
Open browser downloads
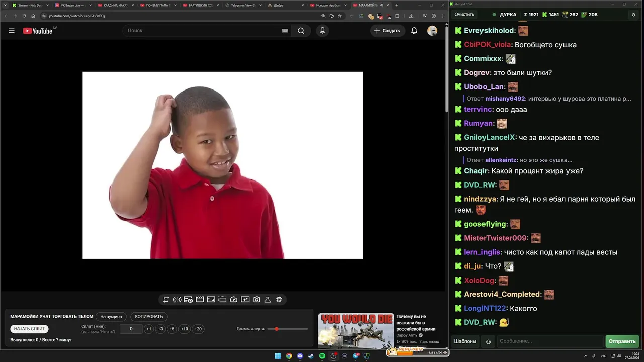click(x=411, y=16)
